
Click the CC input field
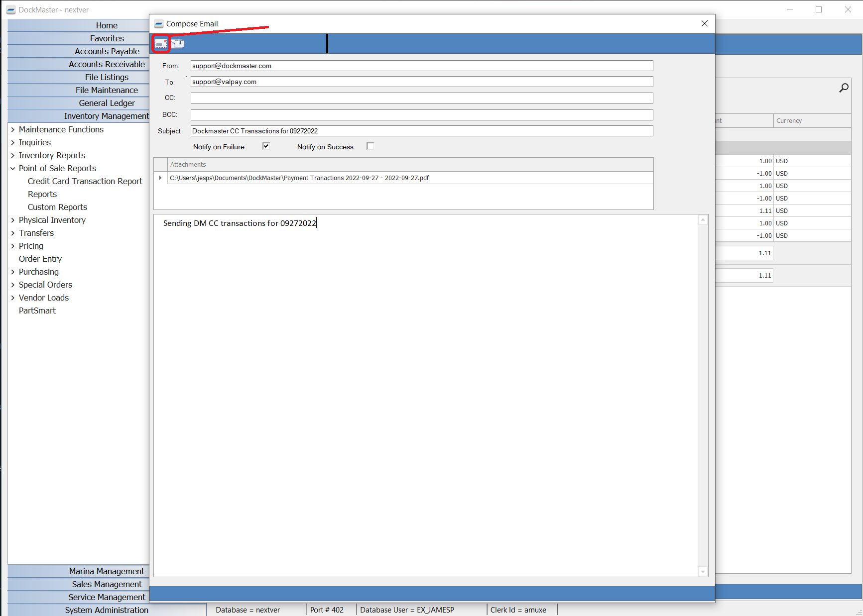pyautogui.click(x=422, y=98)
